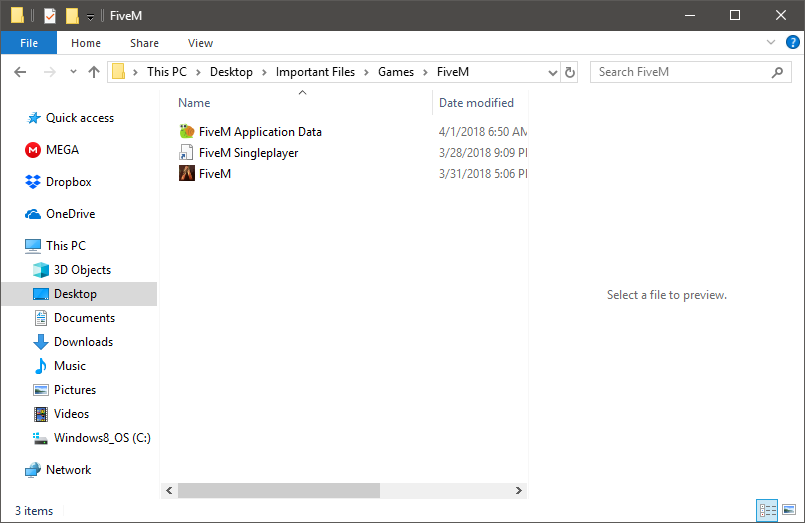The image size is (805, 523).
Task: Expand chevron after Desktop in path
Action: pos(264,72)
